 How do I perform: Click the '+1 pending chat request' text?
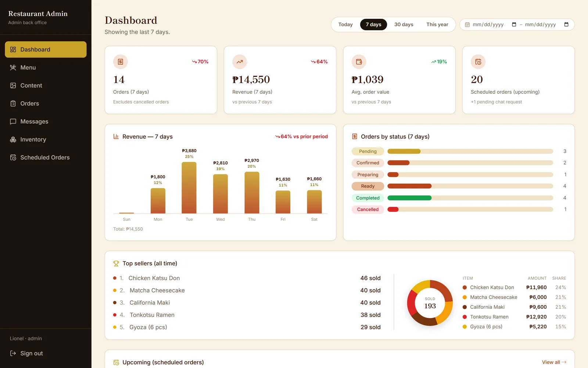pos(496,102)
